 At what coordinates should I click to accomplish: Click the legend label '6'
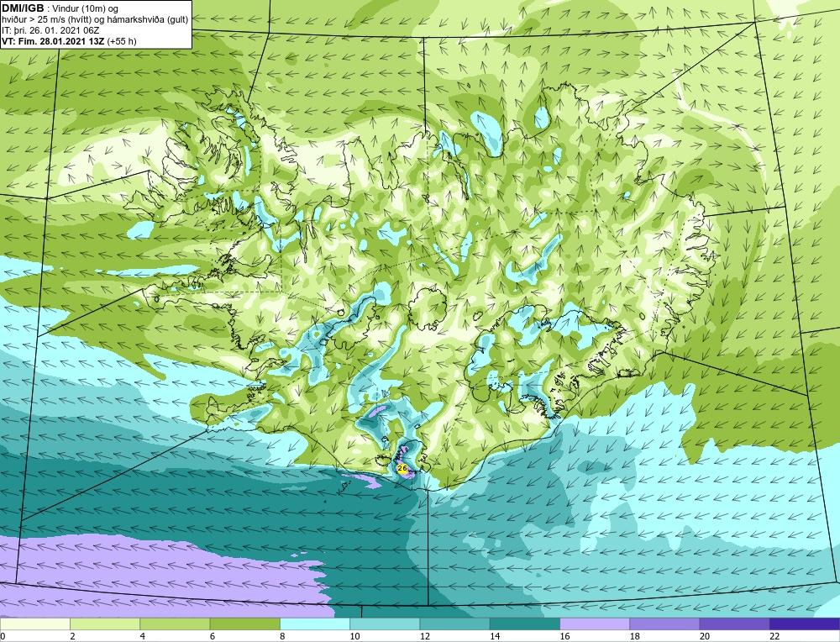pos(213,636)
